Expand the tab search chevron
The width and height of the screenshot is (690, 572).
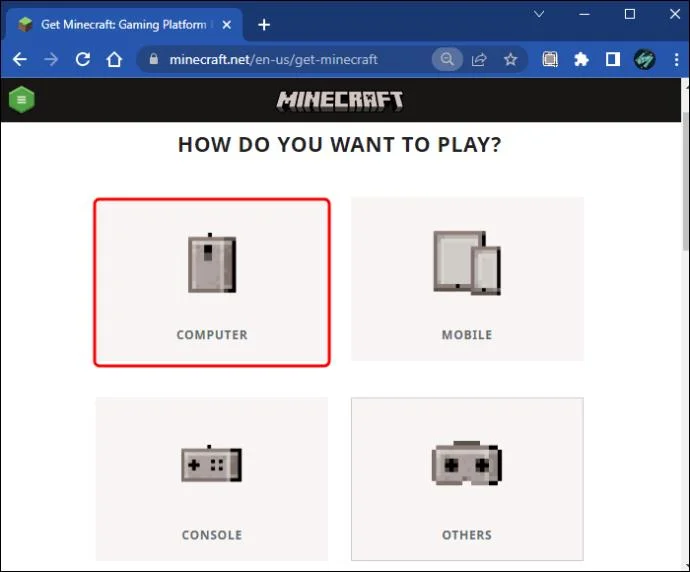(x=539, y=15)
